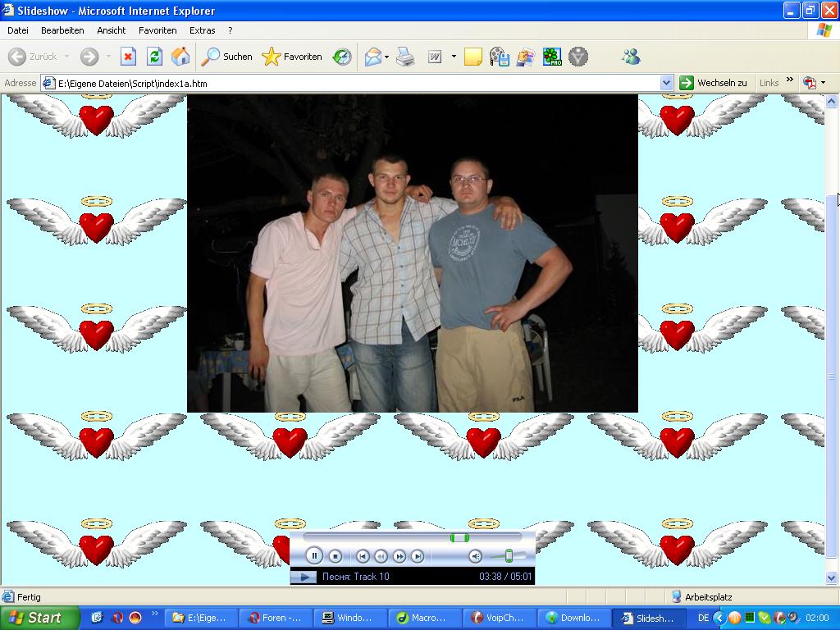Click the Adobe PDF toolbar icon
The image size is (840, 630).
(x=810, y=83)
